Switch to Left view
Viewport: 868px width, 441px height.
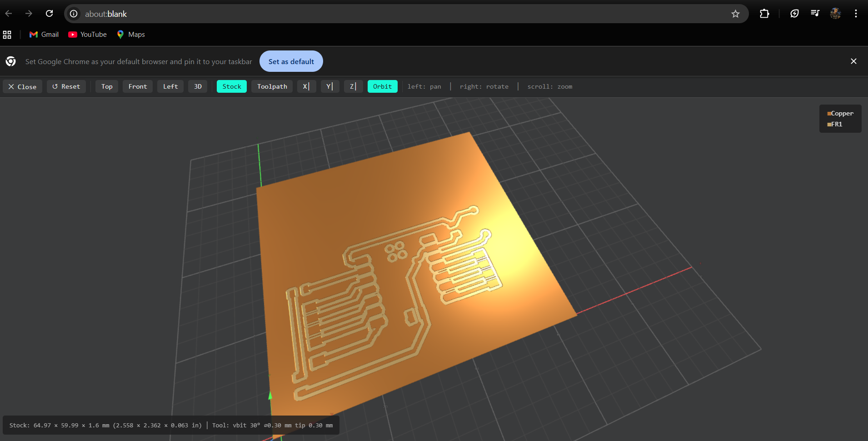click(170, 86)
